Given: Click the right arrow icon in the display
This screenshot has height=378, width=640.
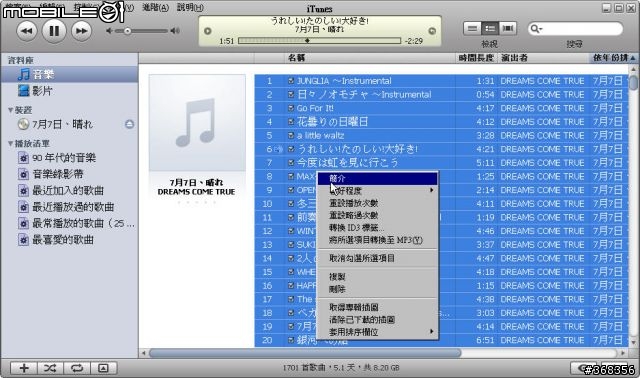Looking at the screenshot, I should [432, 31].
